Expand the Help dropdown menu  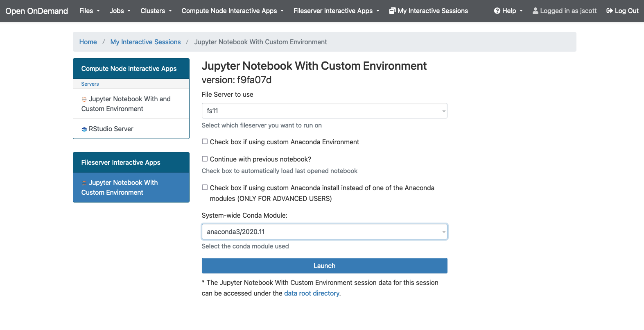click(x=508, y=11)
